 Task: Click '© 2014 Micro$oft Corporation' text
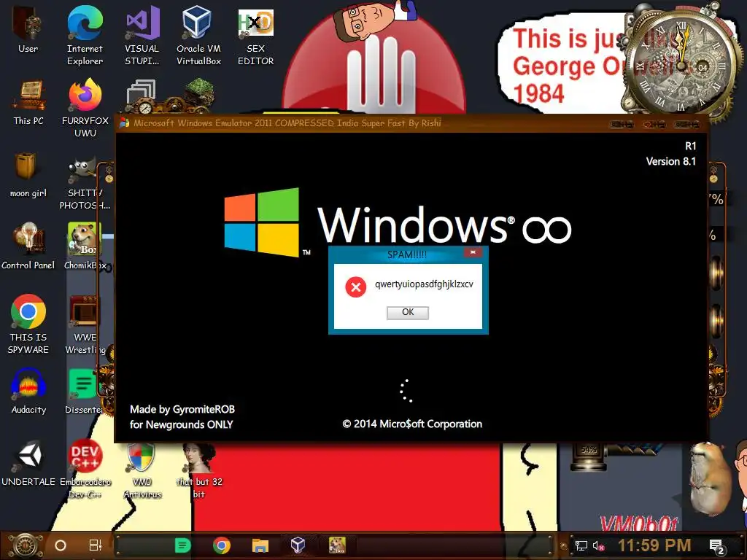[412, 424]
